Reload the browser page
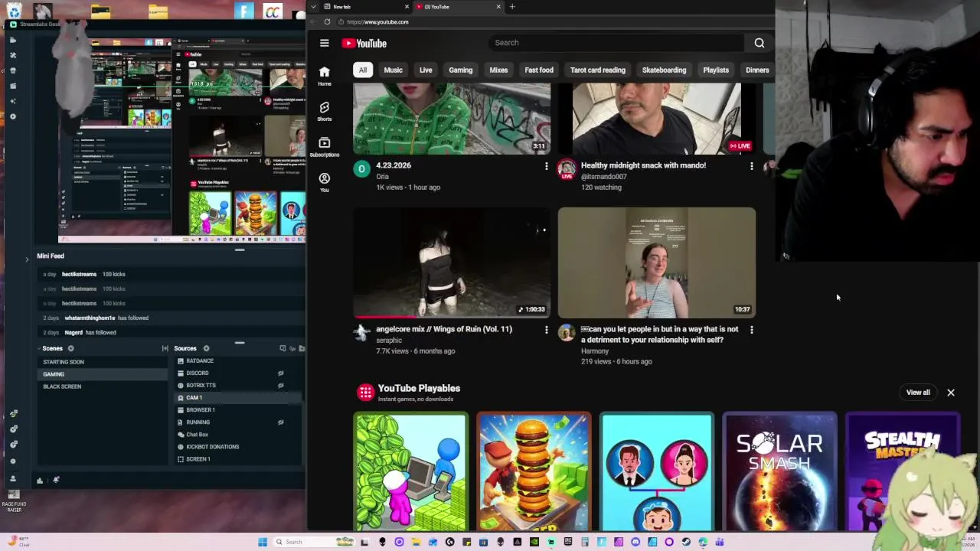980x551 pixels. [327, 21]
